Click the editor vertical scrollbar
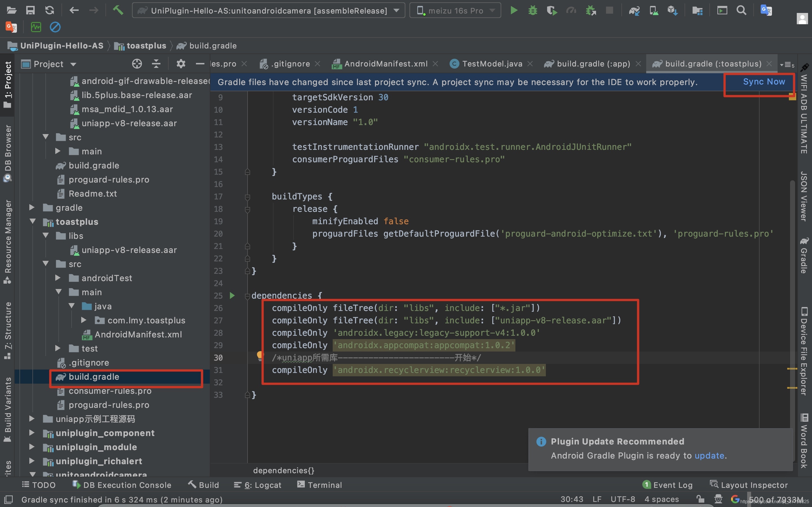The height and width of the screenshot is (507, 812). click(792, 302)
